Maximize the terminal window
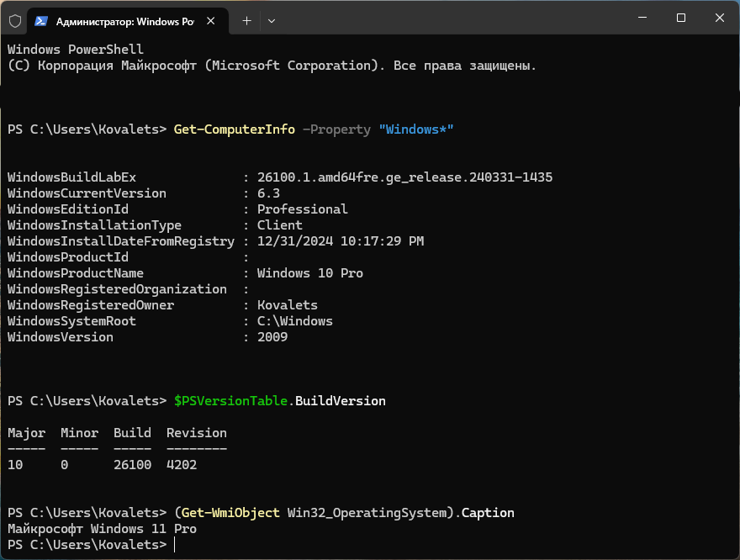The image size is (740, 560). click(x=681, y=18)
